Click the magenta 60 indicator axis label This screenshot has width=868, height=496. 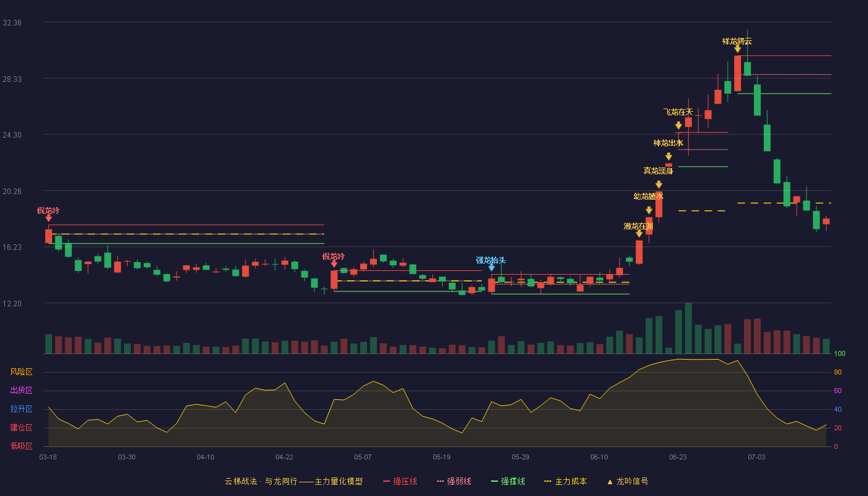[837, 391]
